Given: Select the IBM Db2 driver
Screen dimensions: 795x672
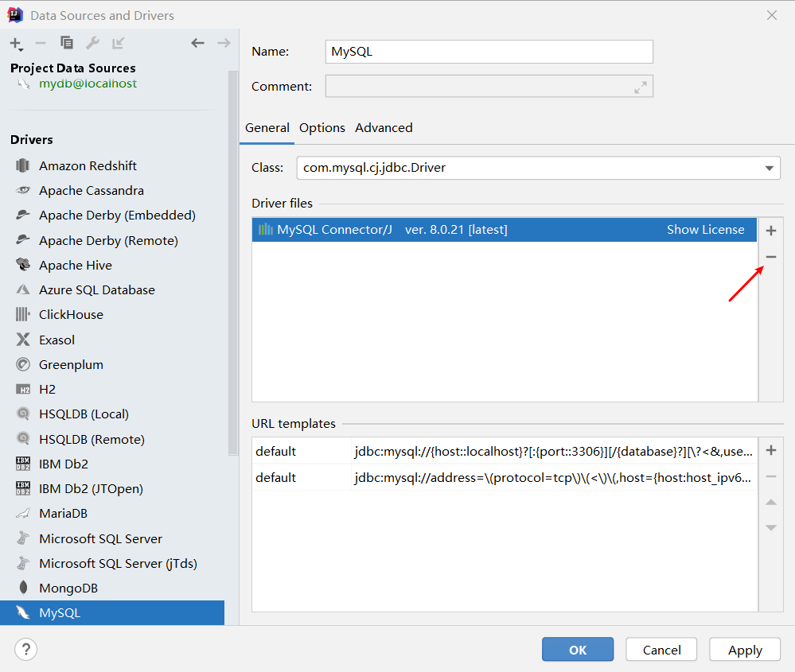Looking at the screenshot, I should [x=112, y=464].
